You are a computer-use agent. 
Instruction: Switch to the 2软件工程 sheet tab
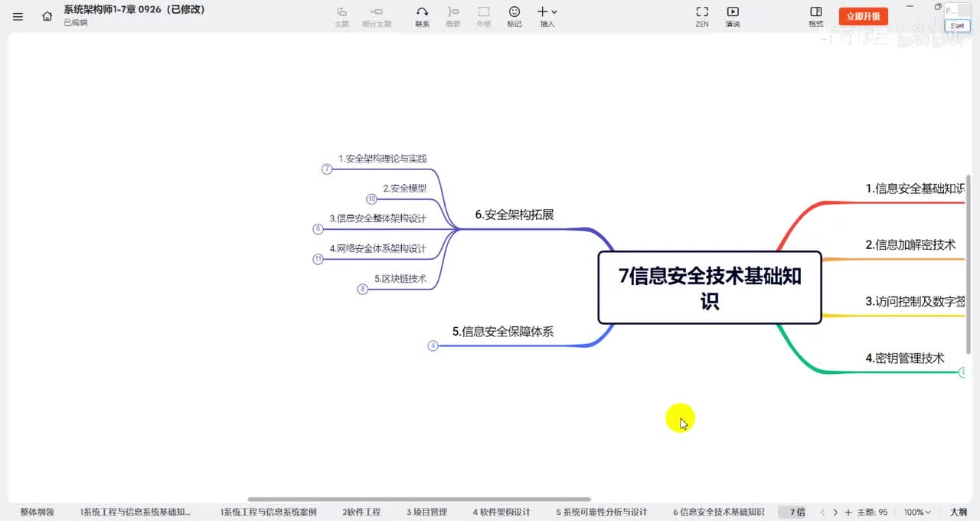click(x=361, y=512)
